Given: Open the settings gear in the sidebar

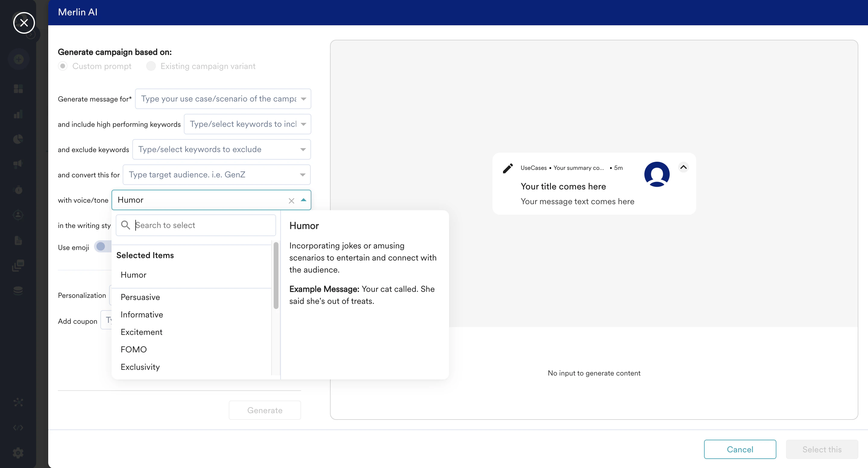Looking at the screenshot, I should pyautogui.click(x=18, y=453).
